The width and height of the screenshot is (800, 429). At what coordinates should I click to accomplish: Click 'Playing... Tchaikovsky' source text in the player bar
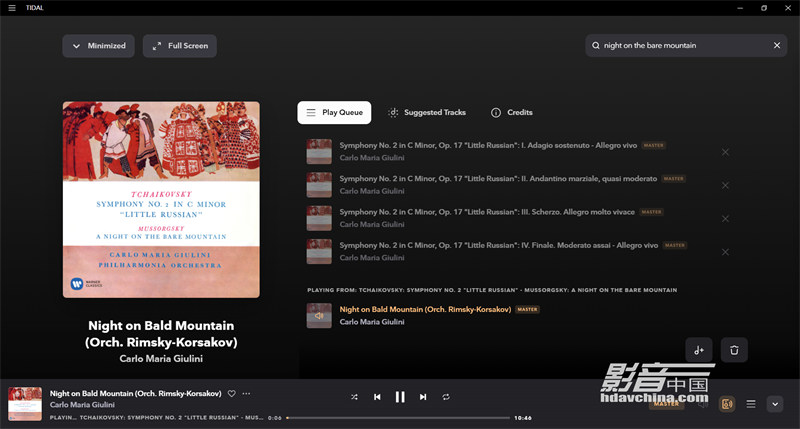coord(157,418)
